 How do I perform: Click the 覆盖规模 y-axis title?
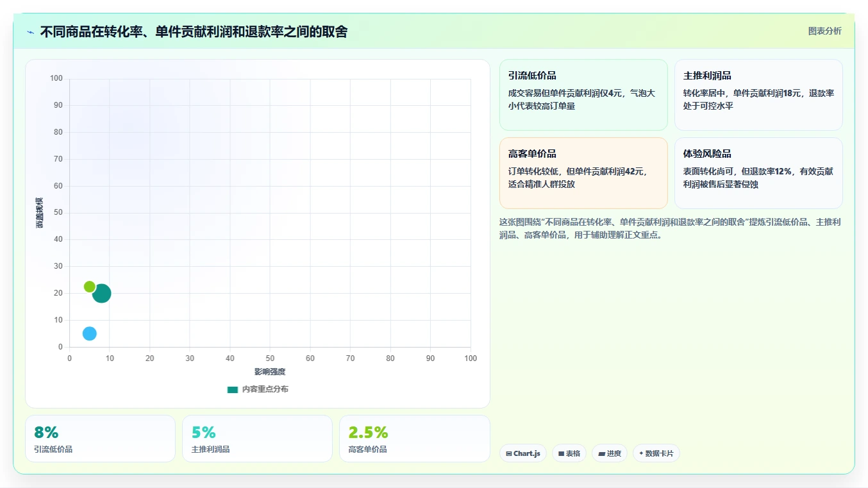pos(40,213)
